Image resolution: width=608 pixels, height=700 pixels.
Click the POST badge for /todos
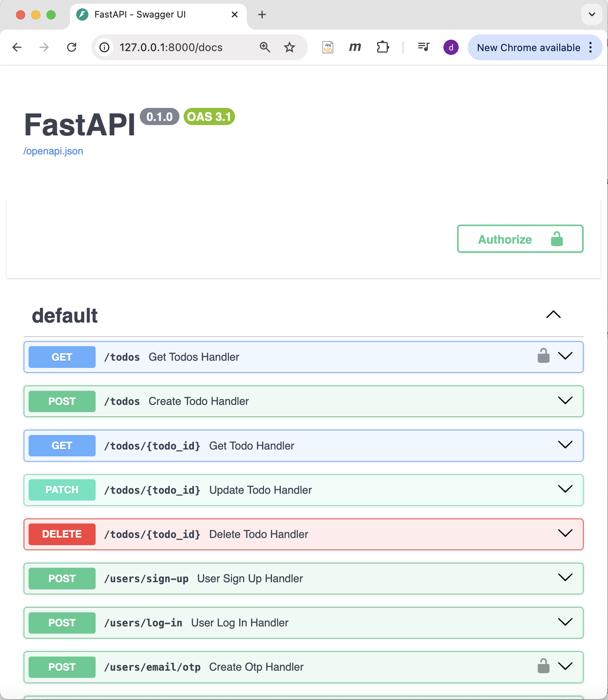[62, 401]
